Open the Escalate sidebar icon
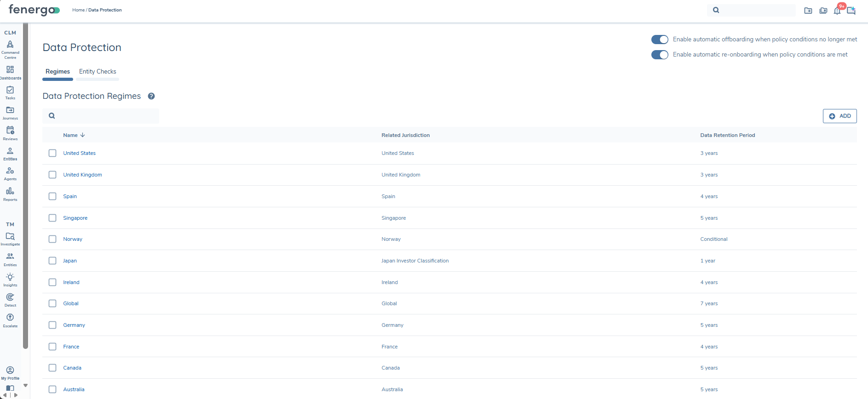This screenshot has width=868, height=399. click(x=10, y=318)
